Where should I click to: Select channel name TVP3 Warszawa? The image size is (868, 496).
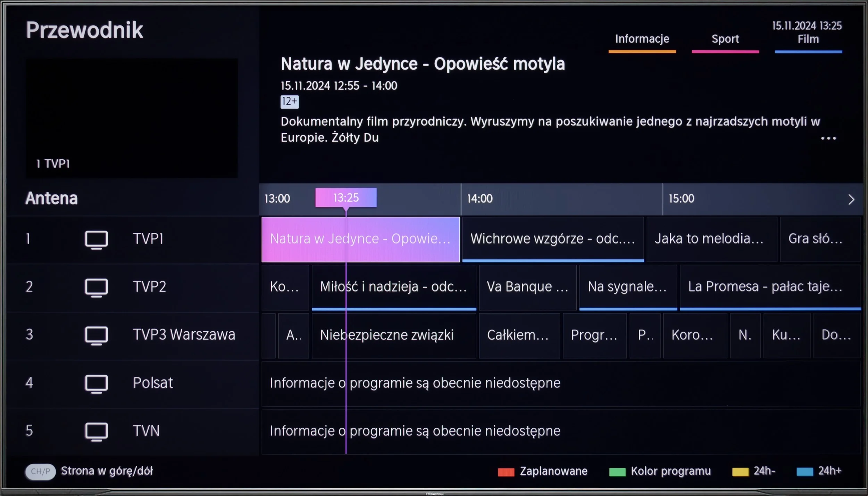[184, 335]
